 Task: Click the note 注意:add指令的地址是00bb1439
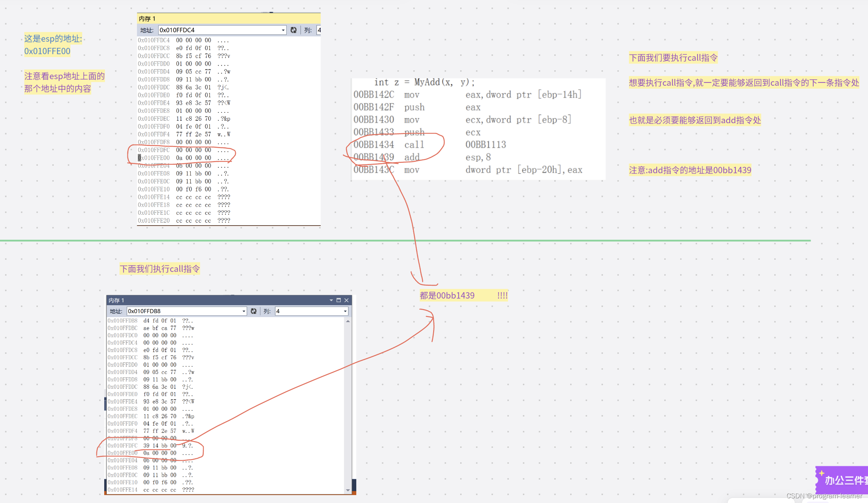tap(690, 170)
